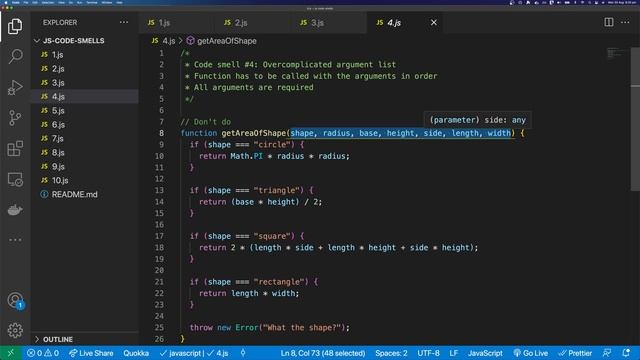Viewport: 640px width, 360px height.
Task: Open Explorer views and more actions menu
Action: pos(124,22)
